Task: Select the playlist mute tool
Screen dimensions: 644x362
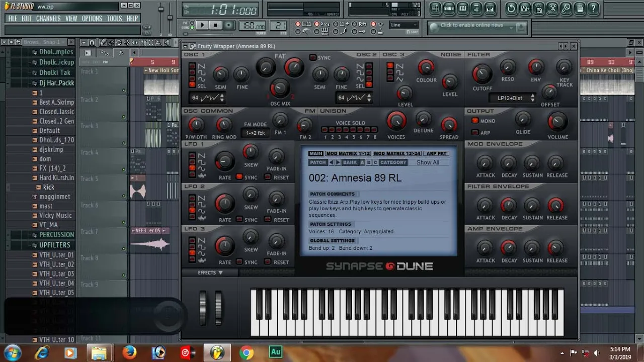Action: coord(126,42)
